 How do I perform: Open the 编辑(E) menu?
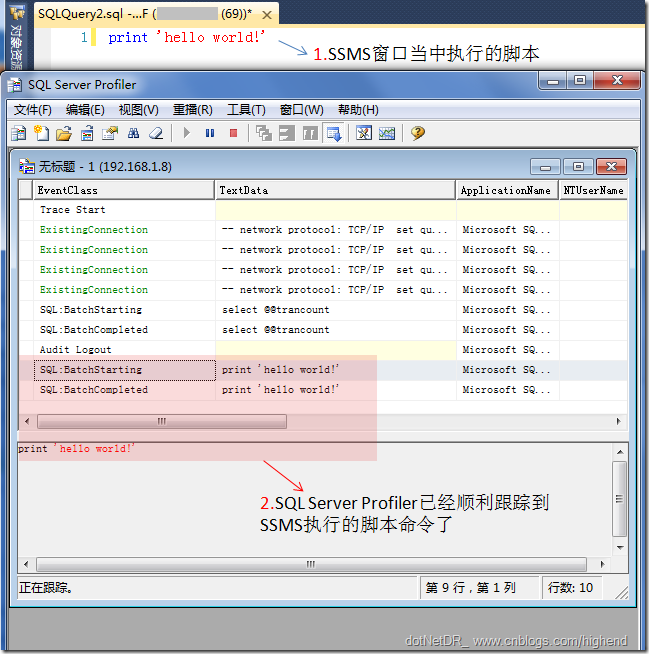(85, 110)
